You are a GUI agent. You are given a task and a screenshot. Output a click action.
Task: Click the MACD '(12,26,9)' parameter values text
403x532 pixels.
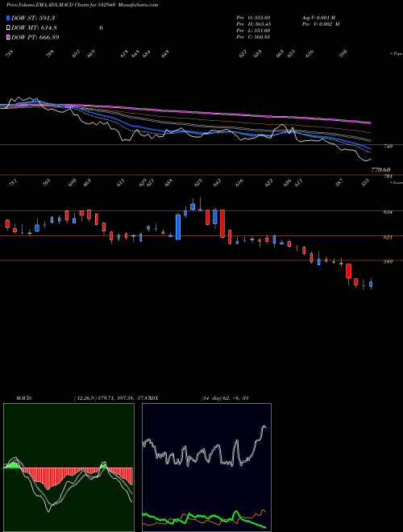click(113, 398)
